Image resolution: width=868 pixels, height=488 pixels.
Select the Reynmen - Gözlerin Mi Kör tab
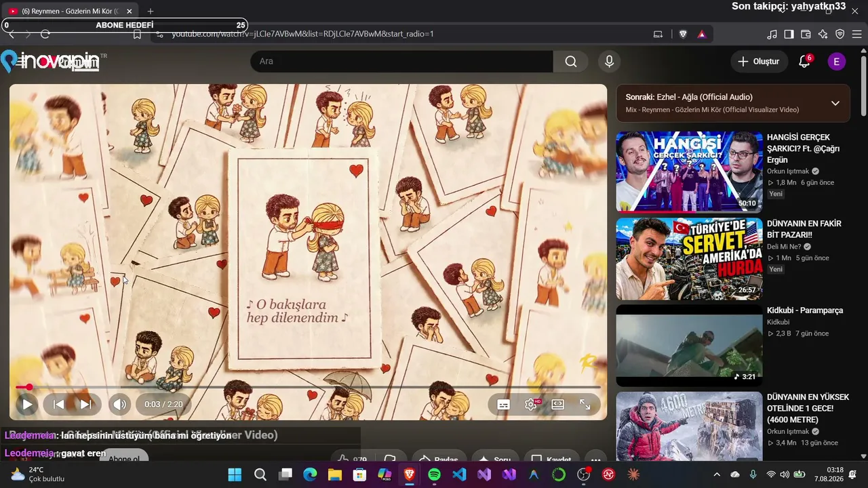point(70,12)
